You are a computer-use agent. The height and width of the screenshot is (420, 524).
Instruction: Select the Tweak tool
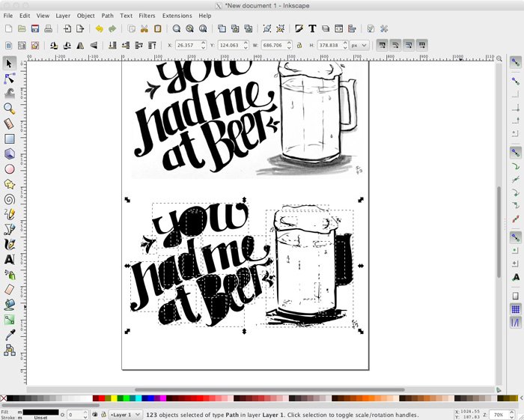(9, 94)
